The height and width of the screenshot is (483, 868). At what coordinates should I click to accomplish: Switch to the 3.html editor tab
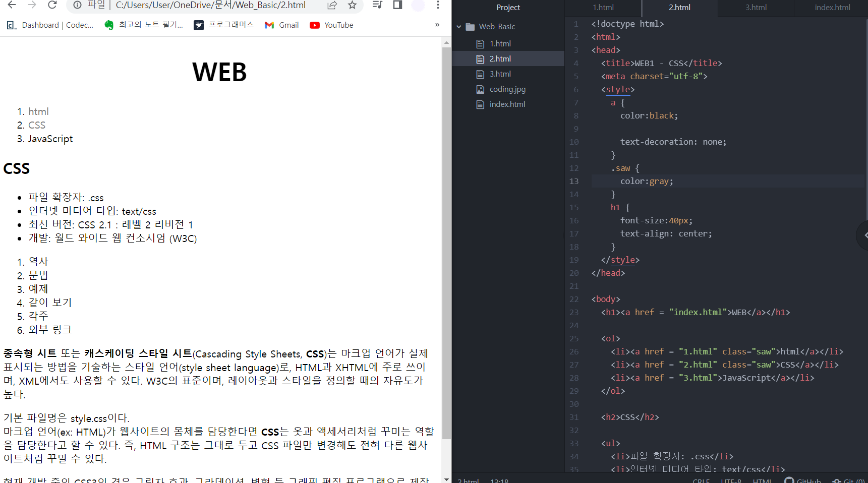pos(756,8)
